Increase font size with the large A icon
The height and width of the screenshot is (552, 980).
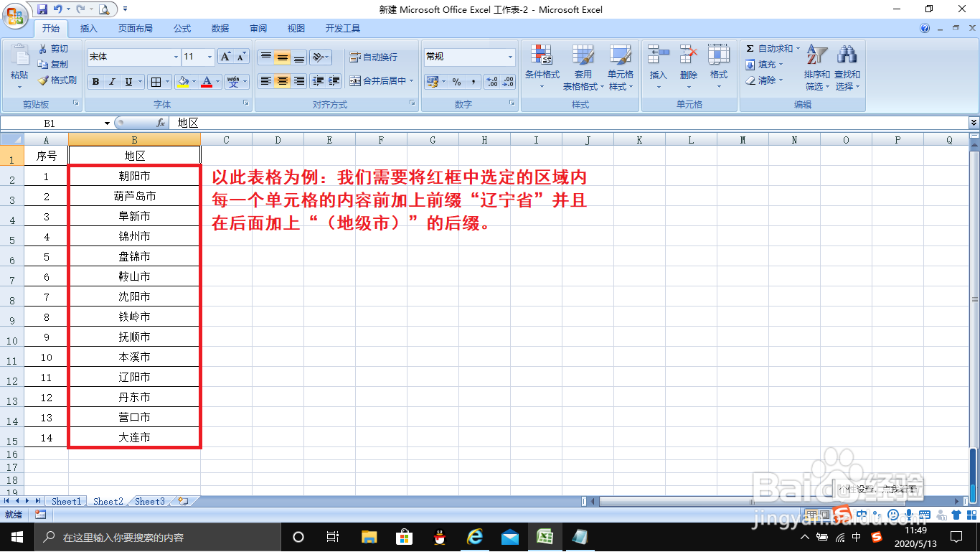click(225, 57)
